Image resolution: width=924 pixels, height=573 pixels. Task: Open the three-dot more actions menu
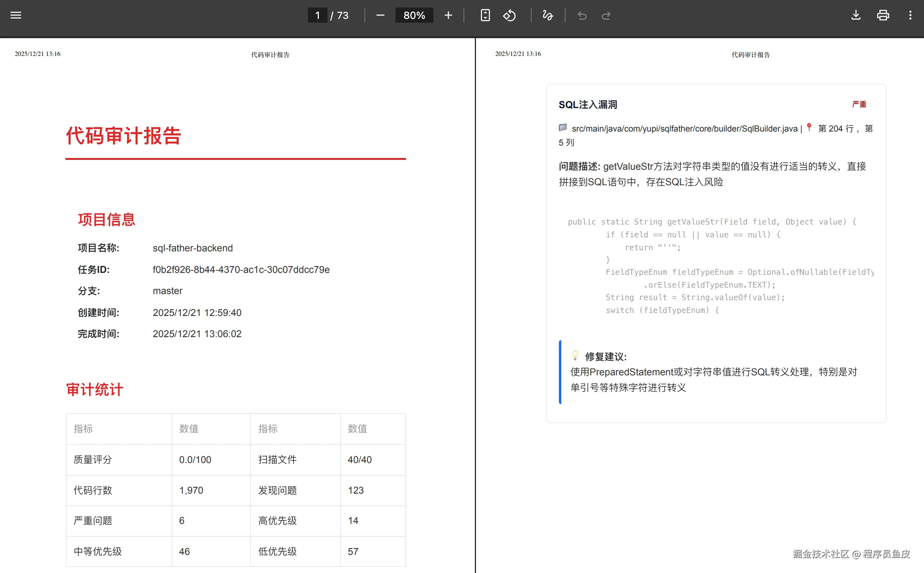point(910,15)
